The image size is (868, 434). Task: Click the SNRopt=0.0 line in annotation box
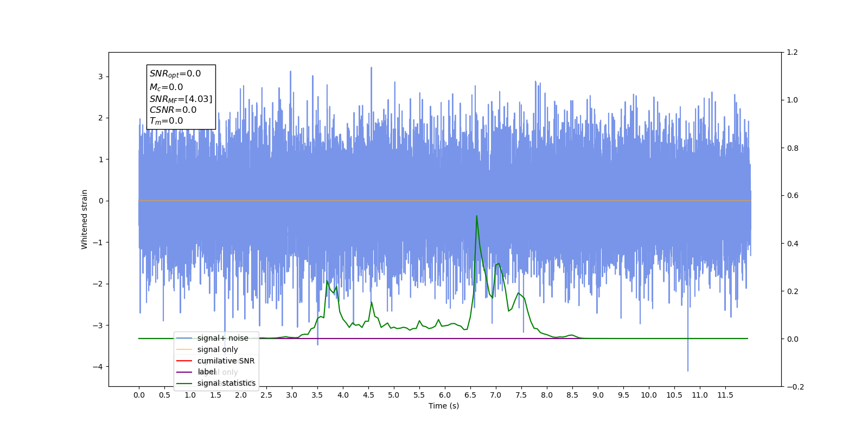tap(175, 74)
